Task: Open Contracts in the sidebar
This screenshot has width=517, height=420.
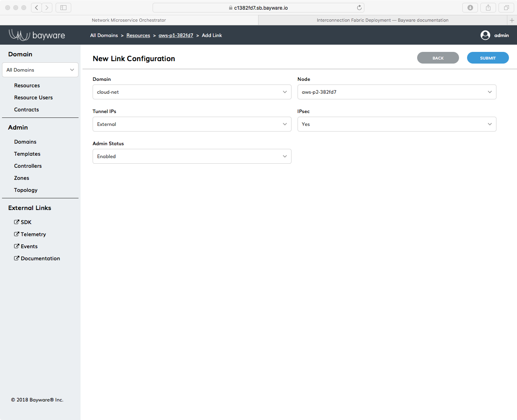Action: [x=27, y=110]
